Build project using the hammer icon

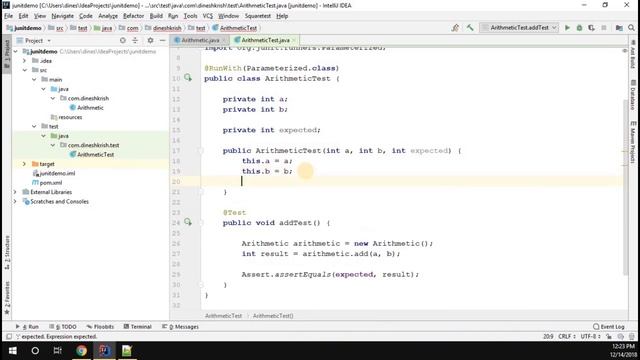pyautogui.click(x=470, y=28)
